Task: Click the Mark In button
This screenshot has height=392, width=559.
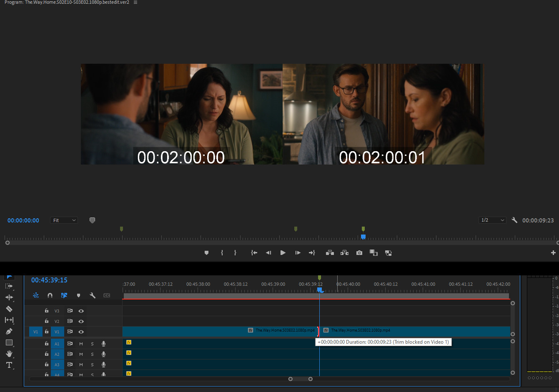Action: (x=222, y=253)
